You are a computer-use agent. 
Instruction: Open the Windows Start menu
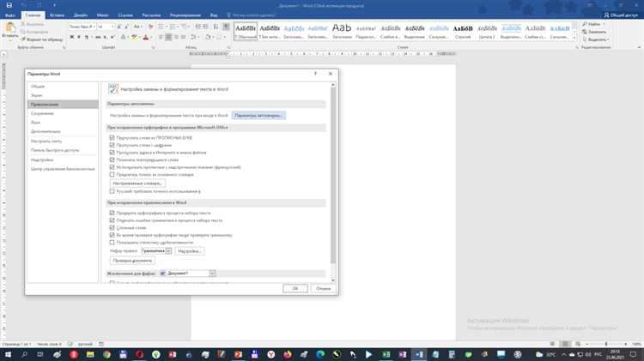(8, 354)
